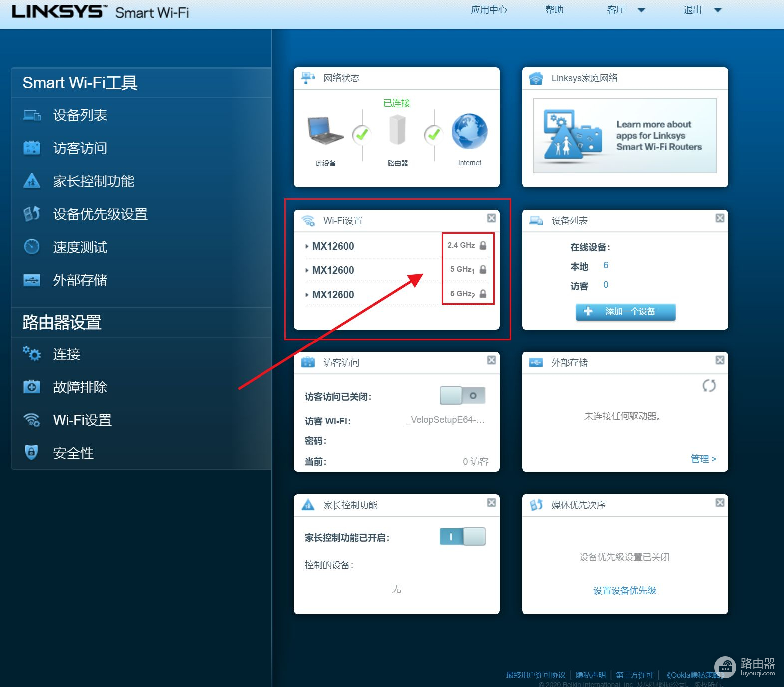Open the 退出 dropdown arrow

pyautogui.click(x=718, y=10)
